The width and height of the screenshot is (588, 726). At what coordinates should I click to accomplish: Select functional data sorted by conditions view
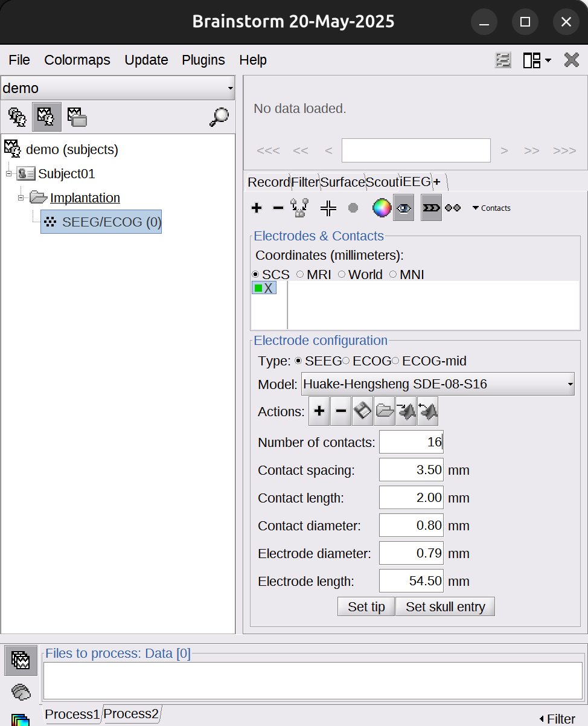tap(77, 117)
